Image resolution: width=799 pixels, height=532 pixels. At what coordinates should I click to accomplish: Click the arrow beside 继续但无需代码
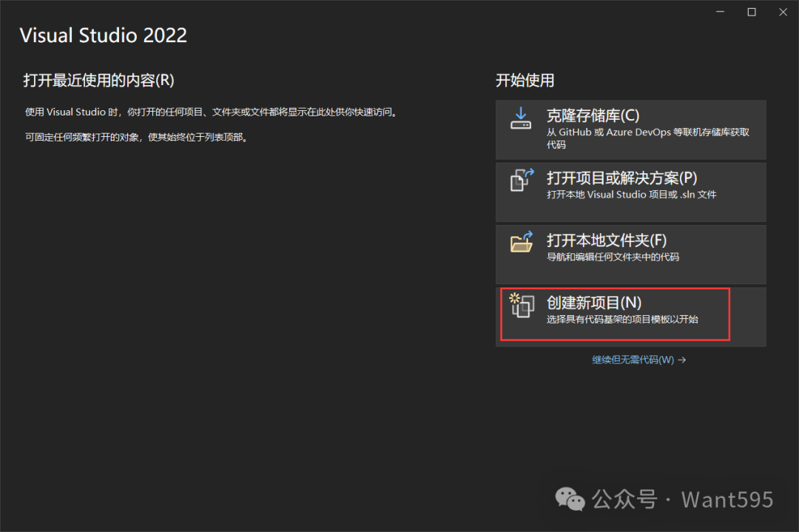click(x=682, y=360)
